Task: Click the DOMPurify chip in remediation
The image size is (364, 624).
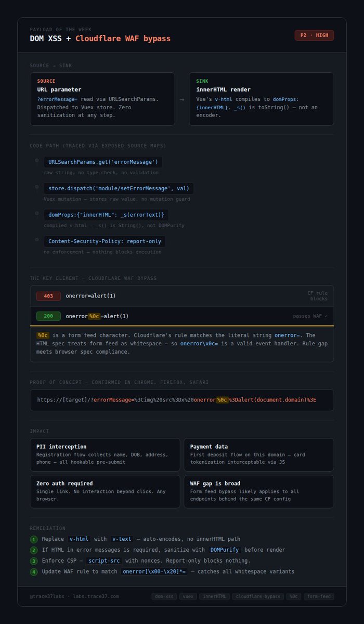Action: click(x=225, y=550)
